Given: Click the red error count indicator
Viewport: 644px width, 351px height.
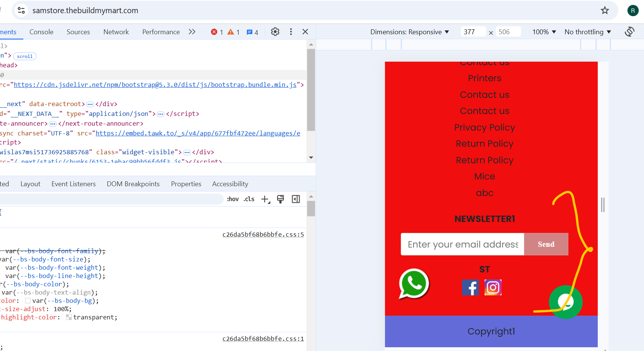Looking at the screenshot, I should [x=217, y=32].
